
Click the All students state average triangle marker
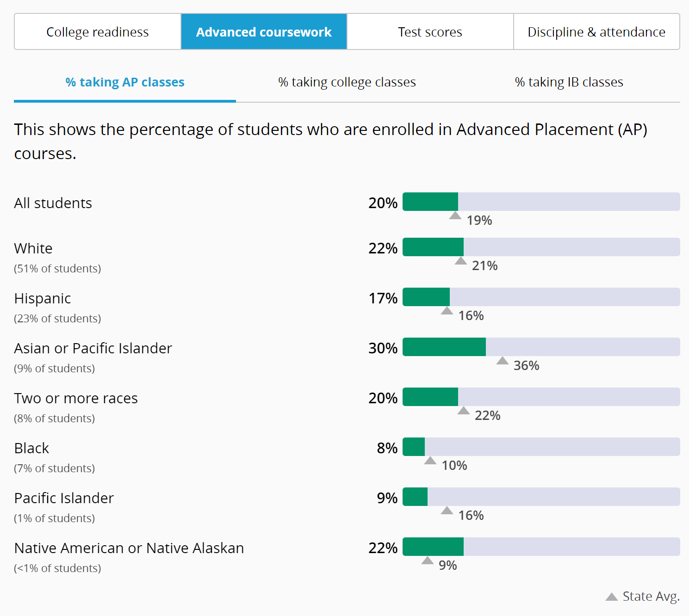click(455, 216)
